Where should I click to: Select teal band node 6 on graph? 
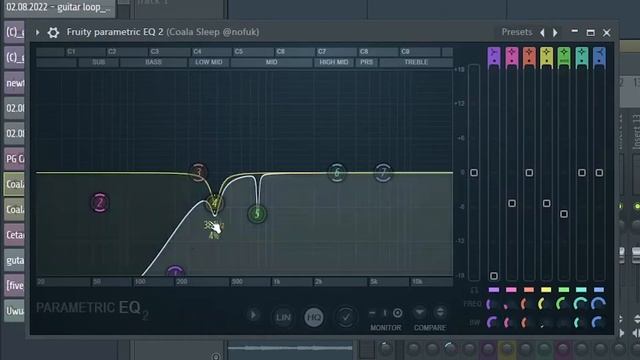pyautogui.click(x=337, y=173)
